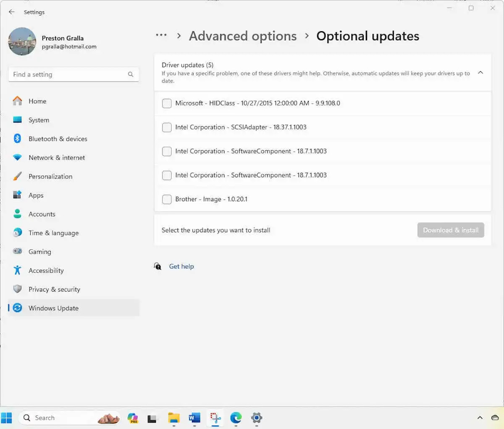The width and height of the screenshot is (504, 429).
Task: Open the Accounts settings entry
Action: click(x=42, y=214)
